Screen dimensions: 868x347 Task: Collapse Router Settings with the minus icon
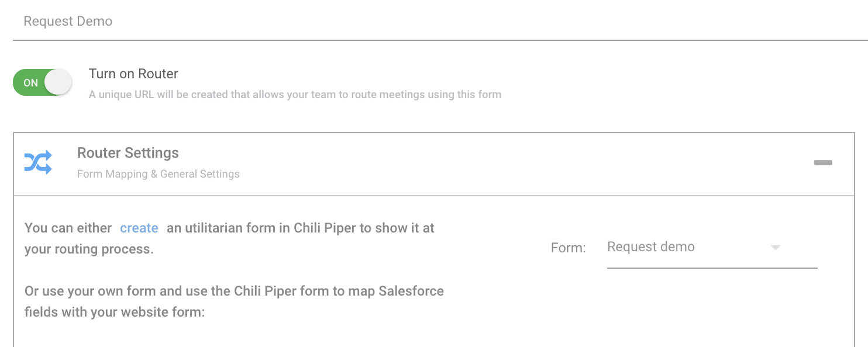pyautogui.click(x=823, y=162)
